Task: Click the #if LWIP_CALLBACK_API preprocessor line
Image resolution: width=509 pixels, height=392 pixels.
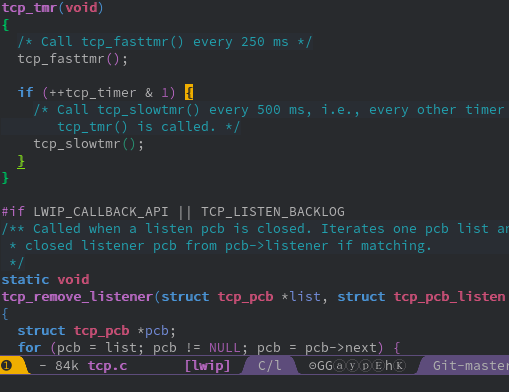Action: [173, 212]
